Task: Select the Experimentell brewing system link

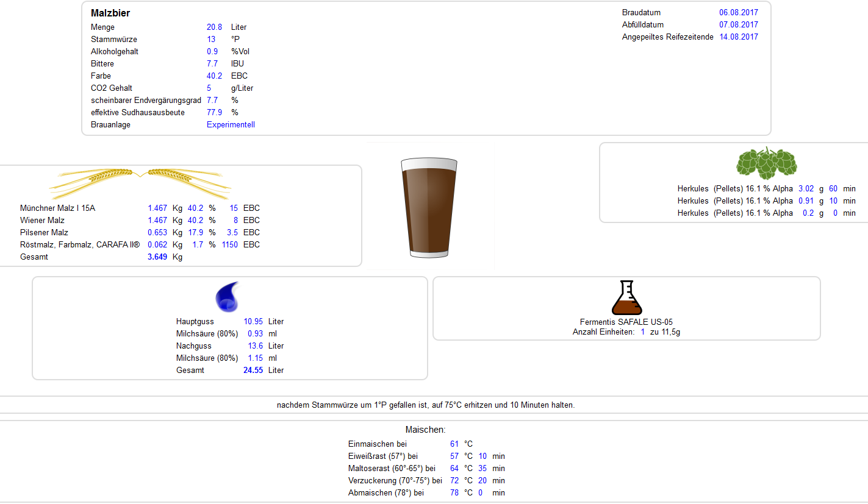Action: pyautogui.click(x=231, y=125)
